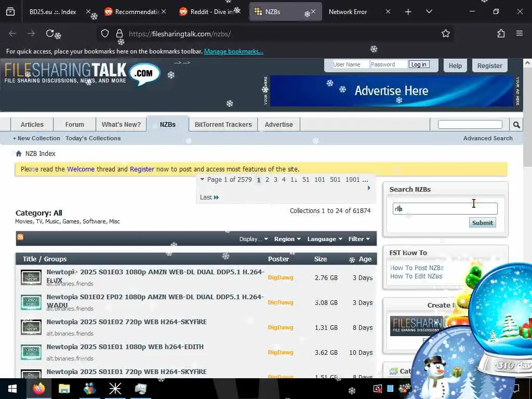Expand the page jump dropdown arrow
This screenshot has width=532, height=399.
pyautogui.click(x=202, y=179)
